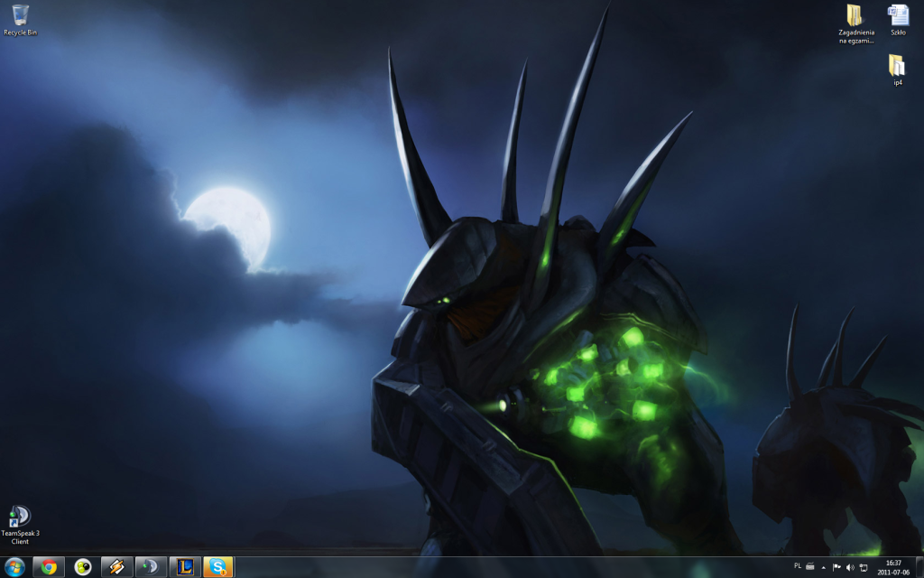Viewport: 924px width, 578px height.
Task: Select the 'Zagadnienia na egzami...' desktop folder
Action: point(856,24)
